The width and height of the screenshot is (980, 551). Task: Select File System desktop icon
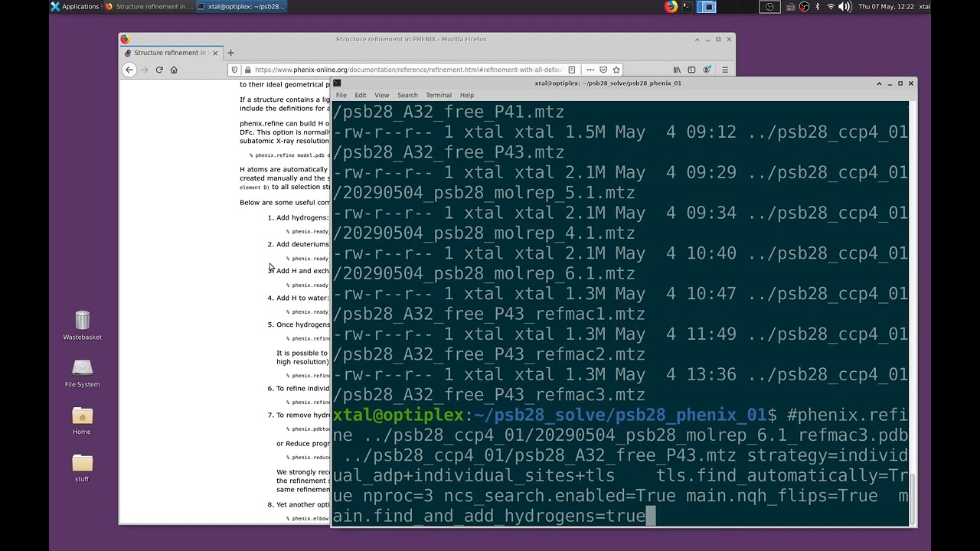point(82,373)
